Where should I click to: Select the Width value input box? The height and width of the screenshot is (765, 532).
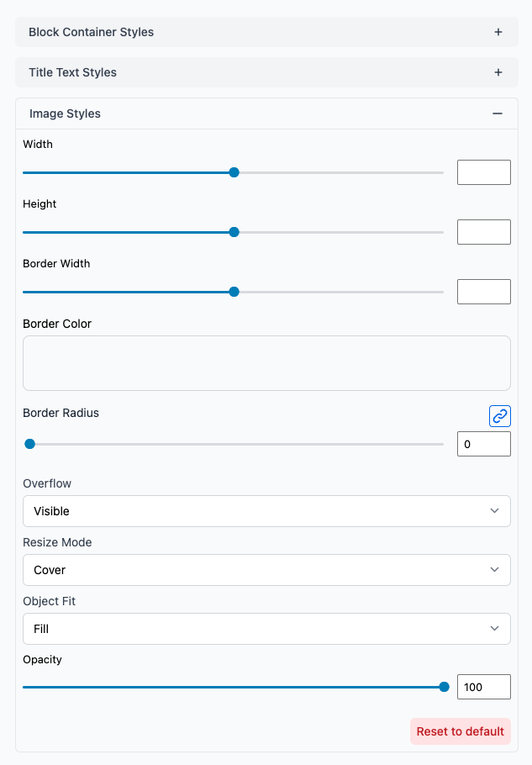(x=483, y=171)
